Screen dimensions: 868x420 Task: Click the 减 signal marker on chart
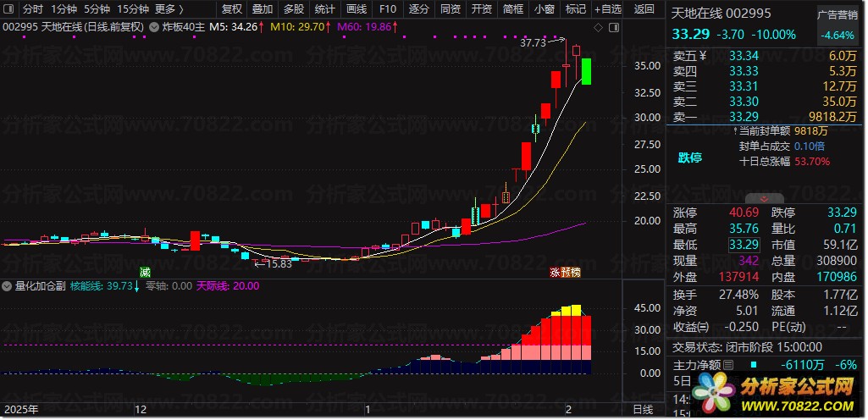[x=145, y=273]
